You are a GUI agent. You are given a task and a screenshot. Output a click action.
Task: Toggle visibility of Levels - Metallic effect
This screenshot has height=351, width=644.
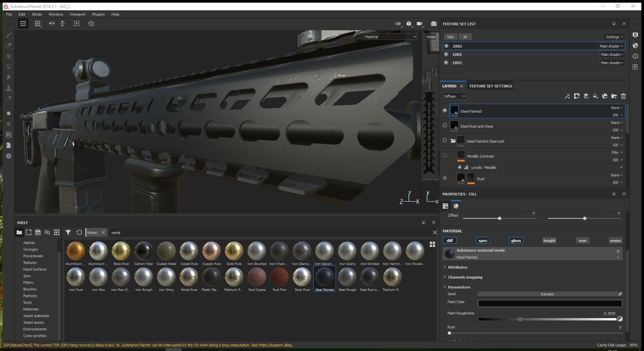coord(460,167)
